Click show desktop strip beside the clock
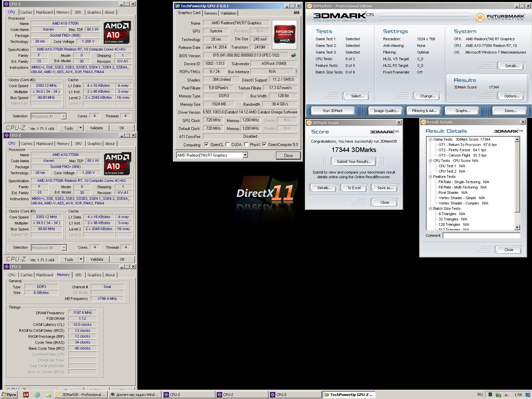The width and height of the screenshot is (532, 399). [x=528, y=395]
